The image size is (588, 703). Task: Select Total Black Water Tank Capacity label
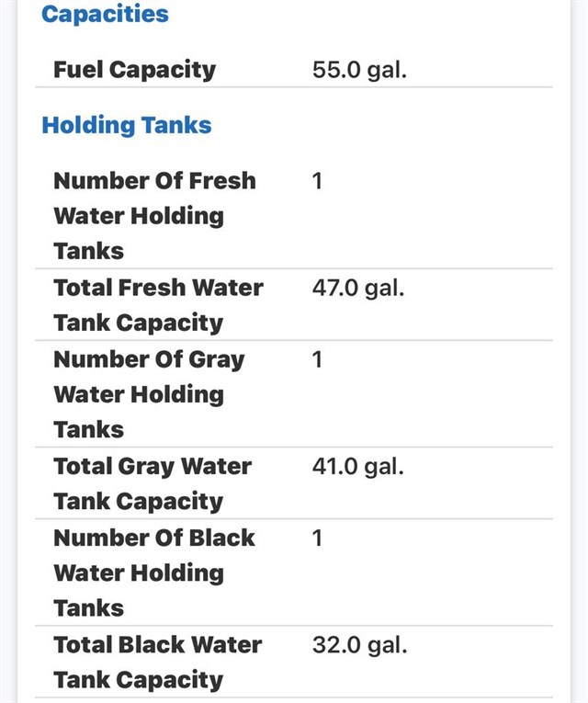click(x=158, y=662)
